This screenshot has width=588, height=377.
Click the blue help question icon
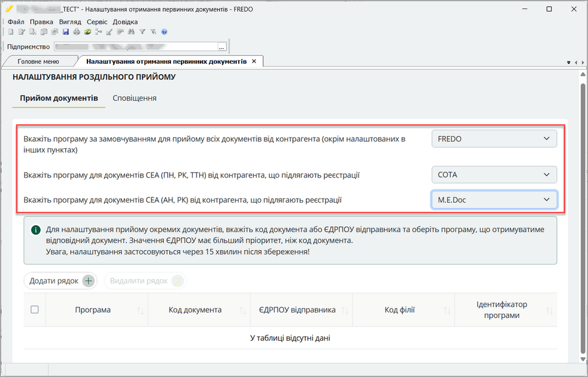tap(164, 32)
